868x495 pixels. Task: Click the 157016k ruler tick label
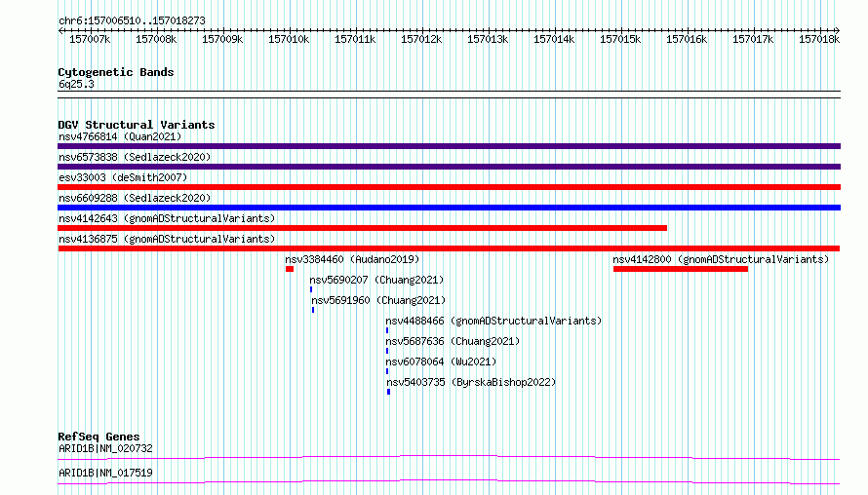687,39
